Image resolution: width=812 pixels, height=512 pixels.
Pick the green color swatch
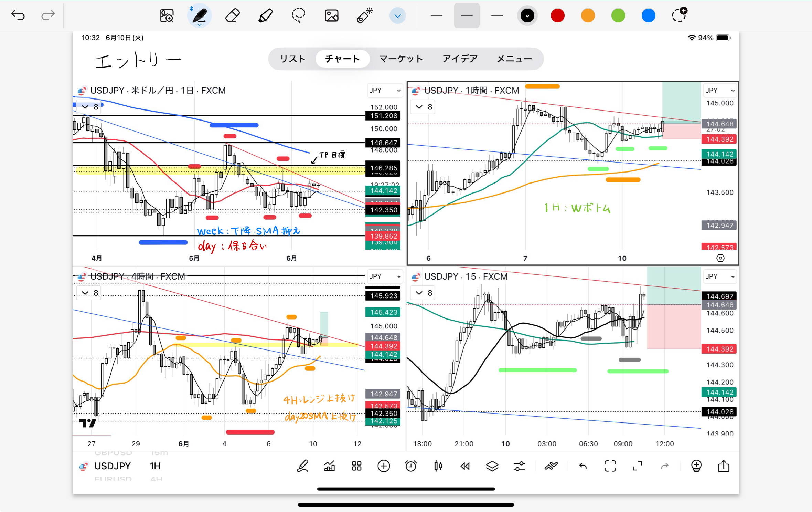[618, 15]
